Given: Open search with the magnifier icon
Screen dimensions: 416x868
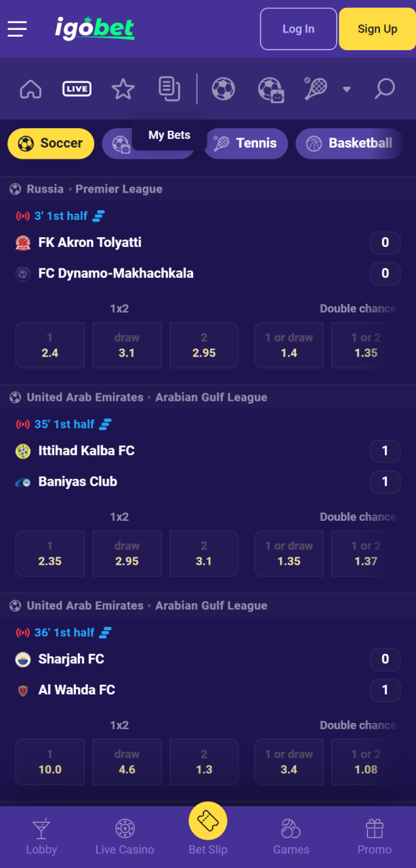Looking at the screenshot, I should tap(383, 89).
